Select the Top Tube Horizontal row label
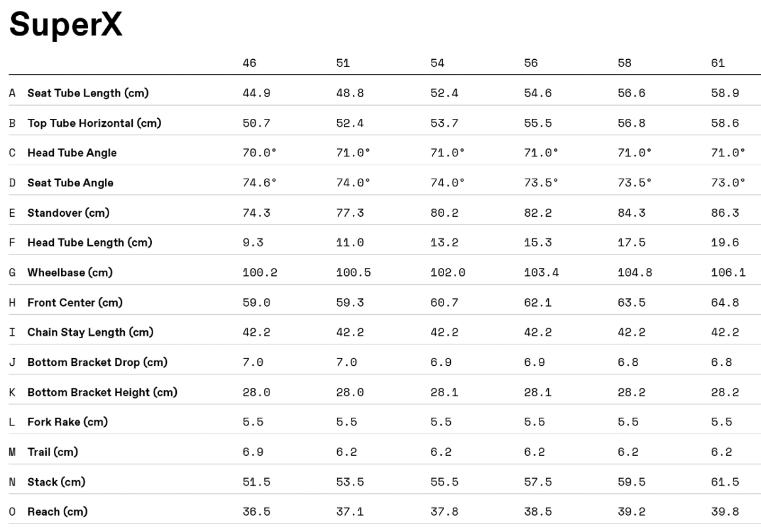Viewport: 761px width, 532px height. 94,123
